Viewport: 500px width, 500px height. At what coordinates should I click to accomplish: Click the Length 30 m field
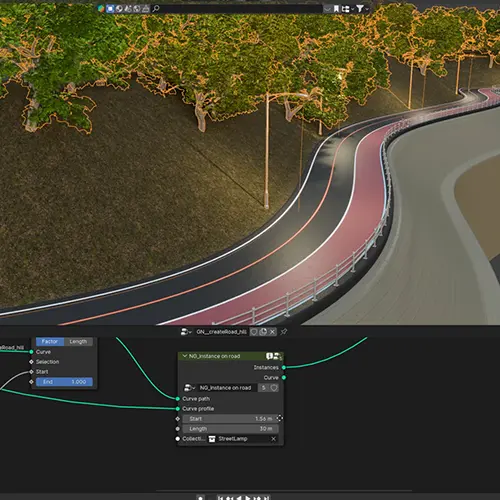click(231, 429)
